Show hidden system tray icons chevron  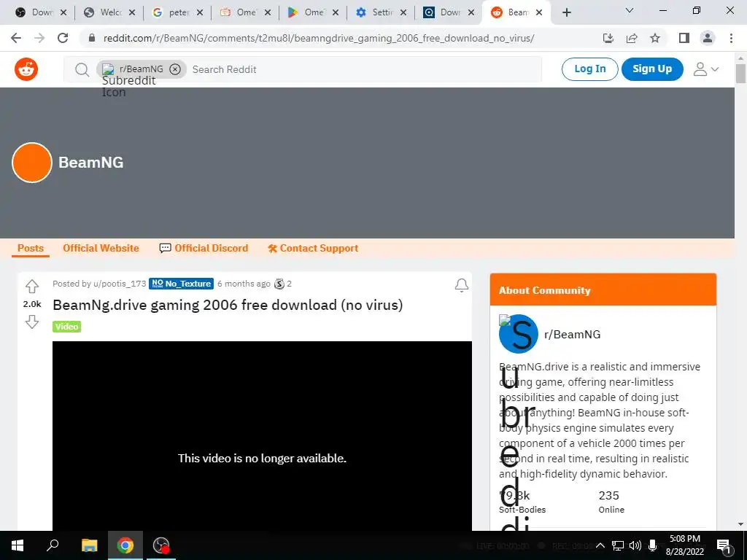point(600,545)
